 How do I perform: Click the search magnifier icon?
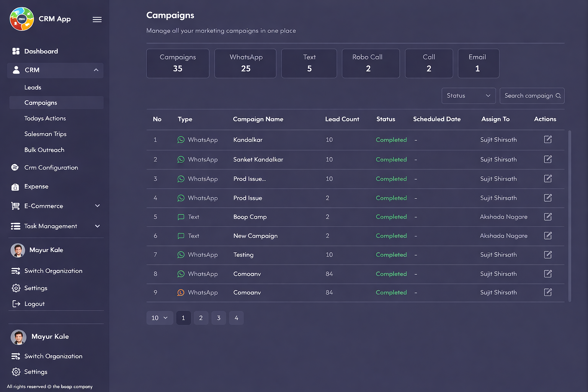558,96
